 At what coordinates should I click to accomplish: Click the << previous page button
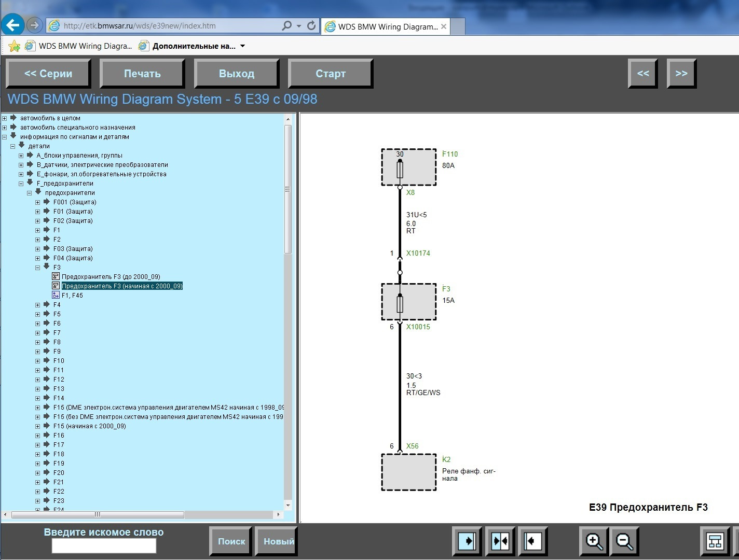[643, 74]
